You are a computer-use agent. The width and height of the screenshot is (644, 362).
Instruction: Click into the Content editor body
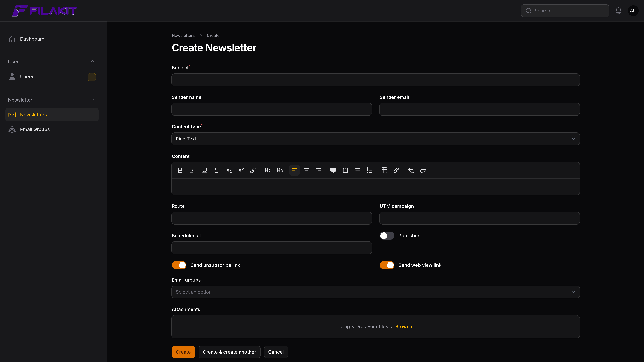point(376,186)
